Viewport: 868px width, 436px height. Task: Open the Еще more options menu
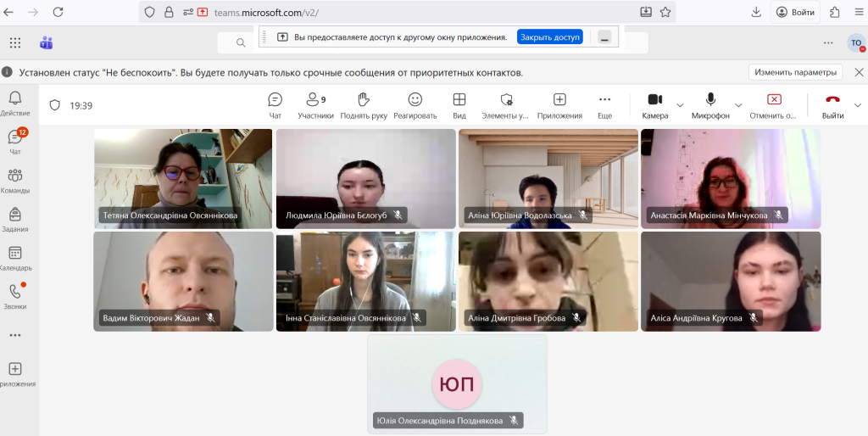604,105
